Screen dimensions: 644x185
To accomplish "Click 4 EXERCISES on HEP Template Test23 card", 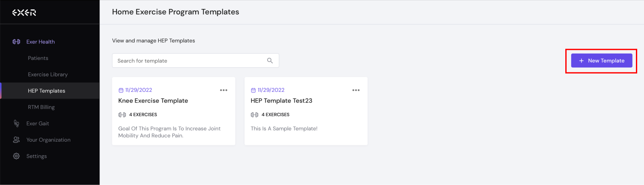I will [276, 115].
